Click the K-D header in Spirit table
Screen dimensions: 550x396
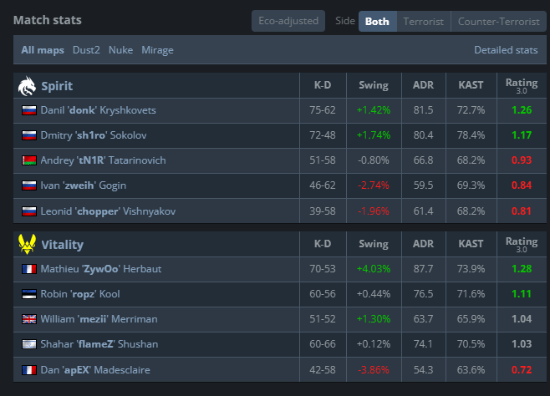tap(323, 85)
